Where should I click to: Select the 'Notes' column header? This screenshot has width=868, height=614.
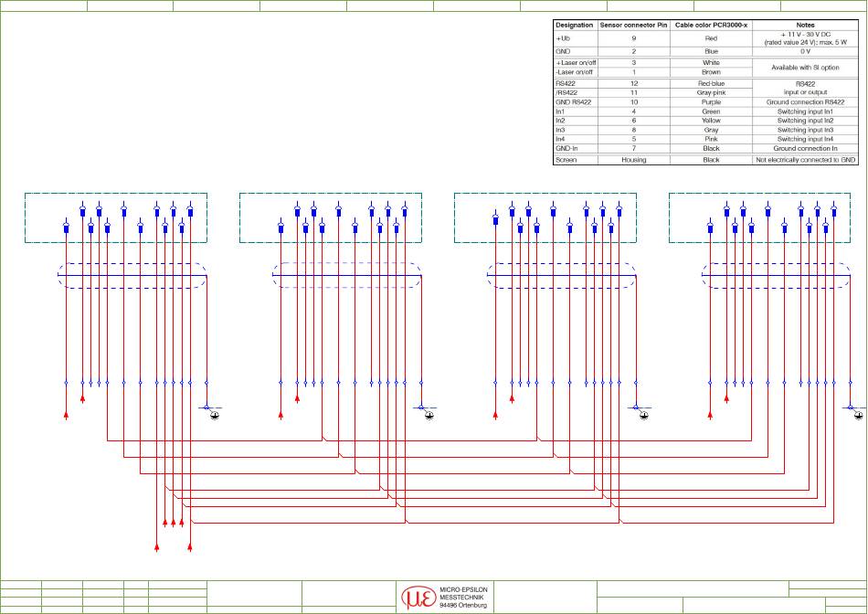point(806,25)
